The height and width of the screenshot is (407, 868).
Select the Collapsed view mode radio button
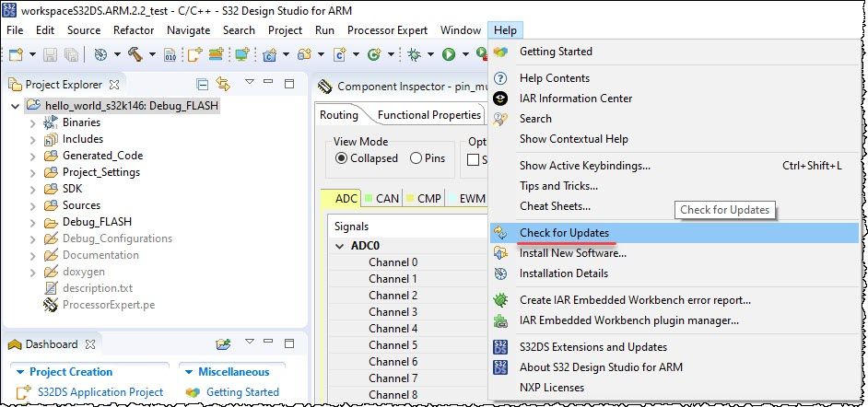[342, 158]
